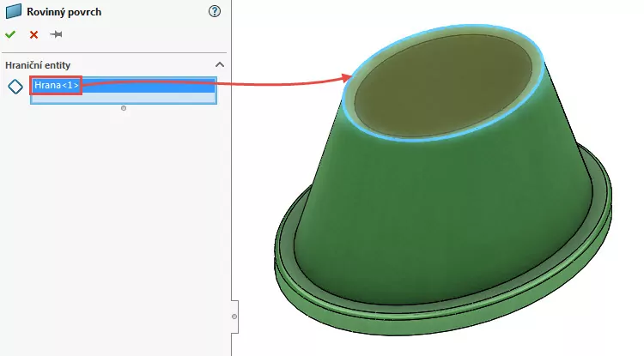Collapse the Hraniční entity section

(220, 65)
